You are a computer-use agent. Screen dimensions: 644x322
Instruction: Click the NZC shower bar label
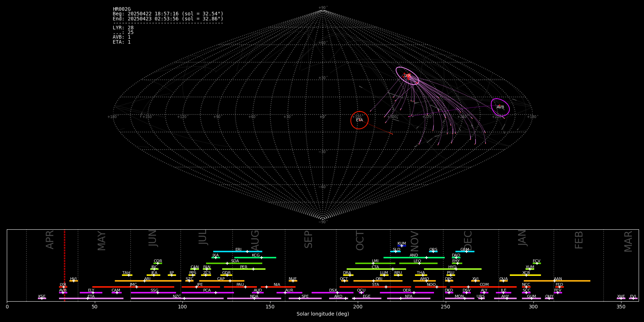[x=177, y=297]
